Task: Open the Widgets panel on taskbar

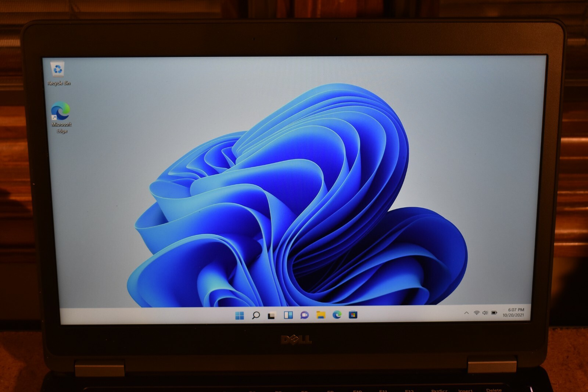Action: [288, 315]
